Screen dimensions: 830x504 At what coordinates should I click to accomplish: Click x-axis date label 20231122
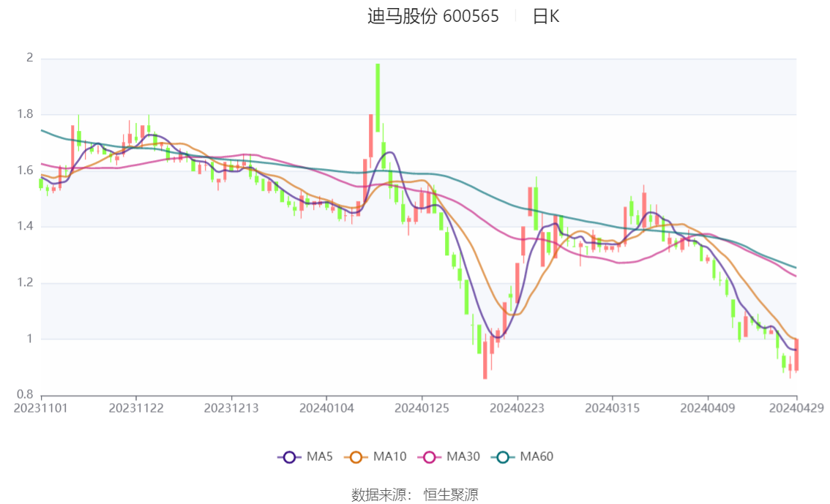tap(136, 408)
